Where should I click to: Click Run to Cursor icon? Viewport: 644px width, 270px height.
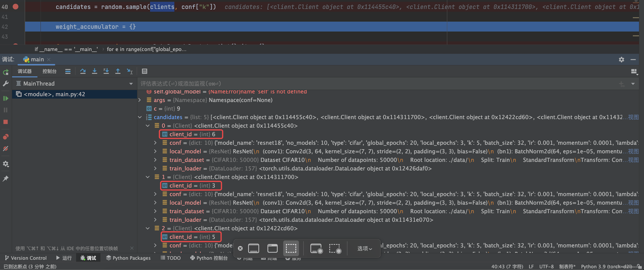130,71
